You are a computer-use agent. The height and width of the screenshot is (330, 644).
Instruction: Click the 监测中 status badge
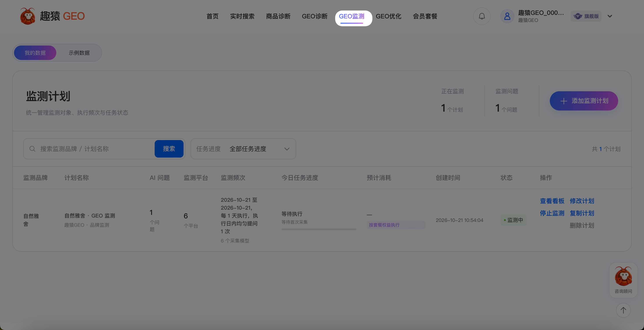click(513, 220)
